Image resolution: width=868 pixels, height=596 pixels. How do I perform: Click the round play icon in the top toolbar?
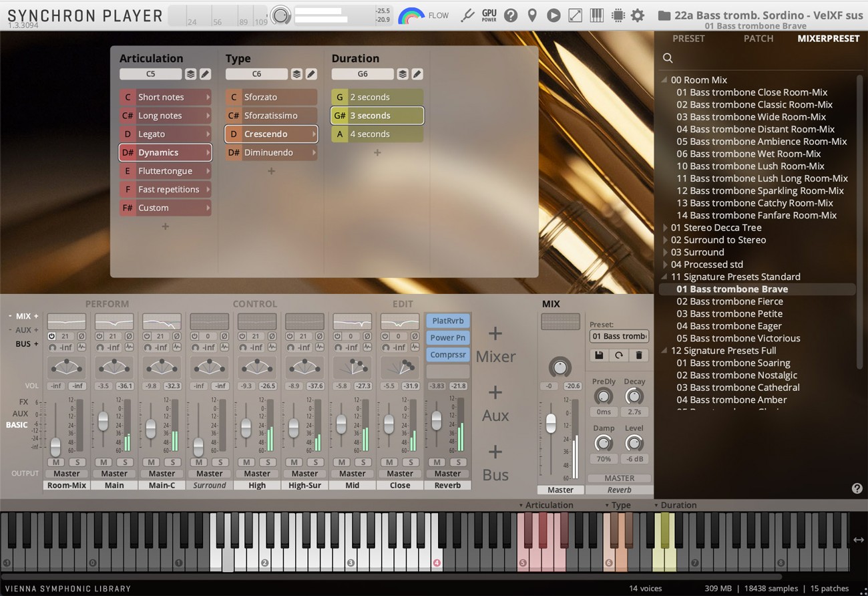(x=554, y=15)
